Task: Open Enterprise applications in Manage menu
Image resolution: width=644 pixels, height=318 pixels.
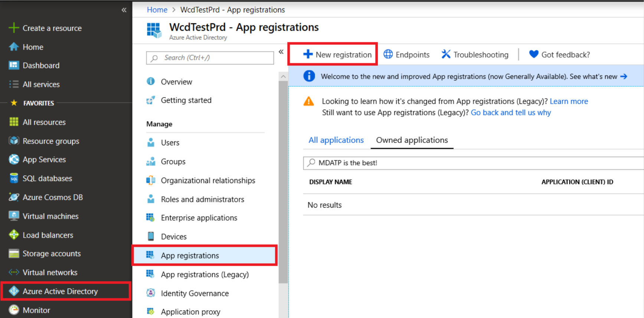Action: click(199, 218)
